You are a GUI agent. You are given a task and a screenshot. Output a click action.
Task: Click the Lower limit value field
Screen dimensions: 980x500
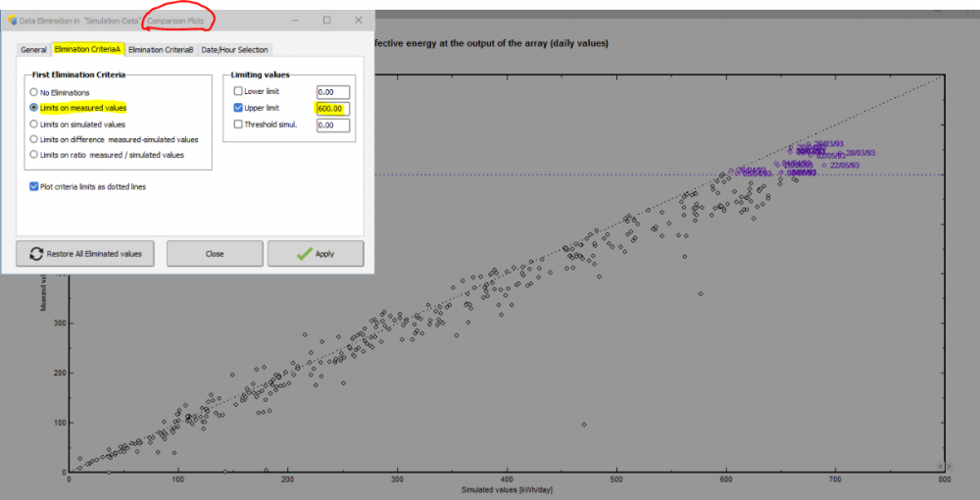coord(332,91)
